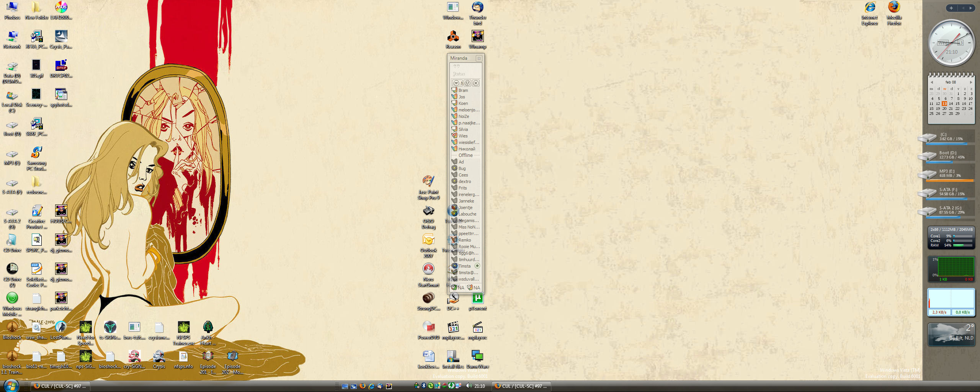
Task: Select day 14 in the calendar gadget
Action: click(951, 104)
